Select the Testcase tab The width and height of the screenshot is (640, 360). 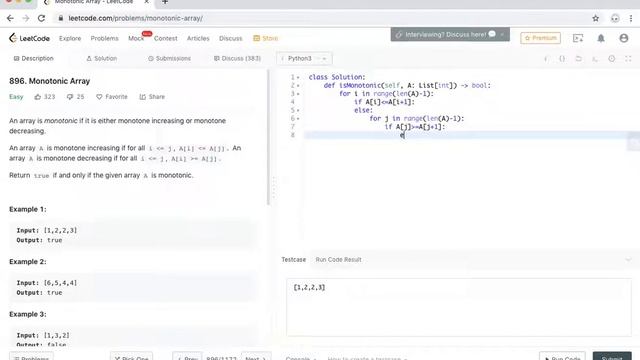[293, 260]
